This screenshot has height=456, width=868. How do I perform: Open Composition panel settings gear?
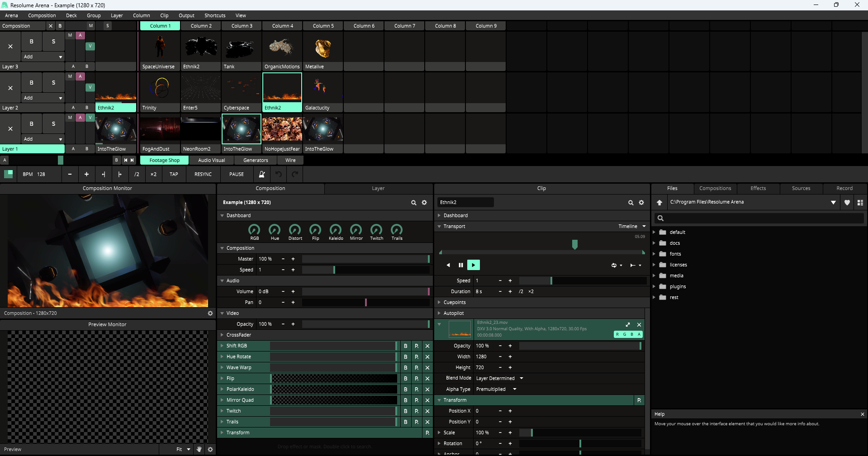point(424,203)
